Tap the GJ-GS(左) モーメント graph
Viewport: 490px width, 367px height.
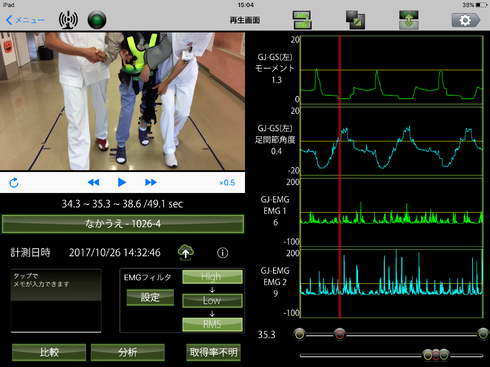(392, 69)
